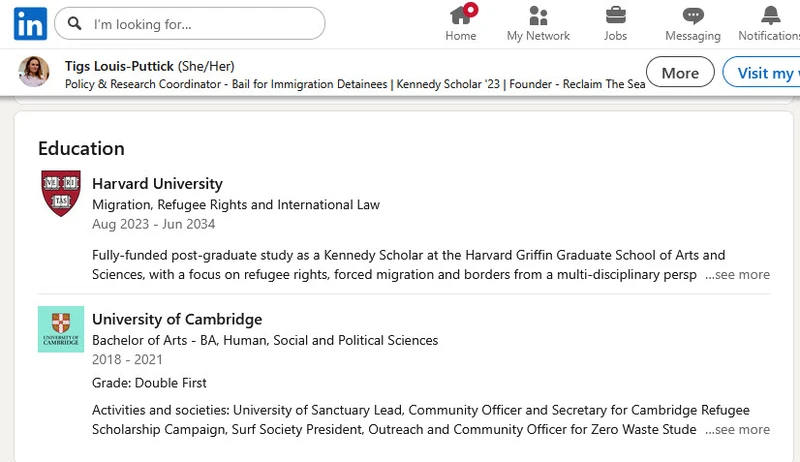The height and width of the screenshot is (462, 800).
Task: Select the My Network nav label
Action: click(538, 36)
